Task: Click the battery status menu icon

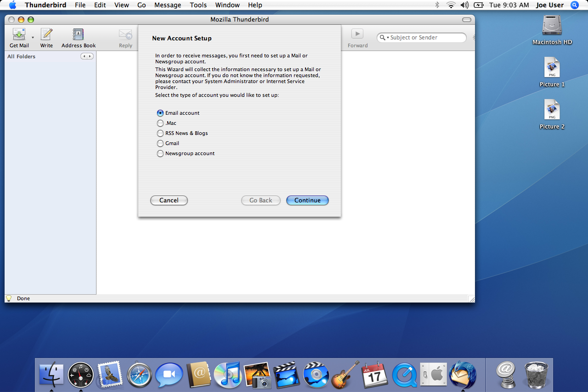Action: coord(479,5)
